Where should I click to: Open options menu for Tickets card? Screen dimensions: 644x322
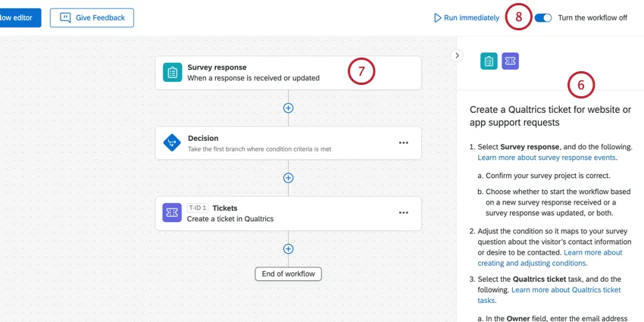(x=404, y=212)
